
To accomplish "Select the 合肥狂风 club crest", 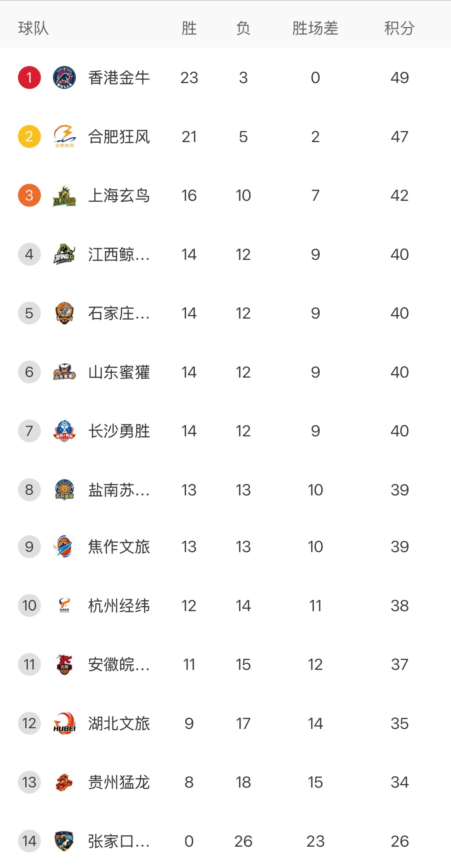I will [x=64, y=136].
